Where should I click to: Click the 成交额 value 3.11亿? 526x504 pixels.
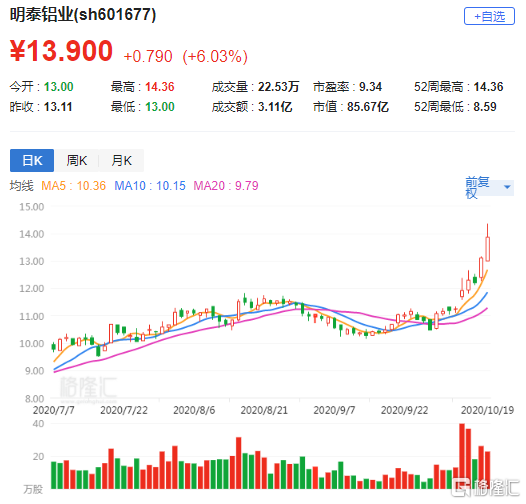coord(275,107)
